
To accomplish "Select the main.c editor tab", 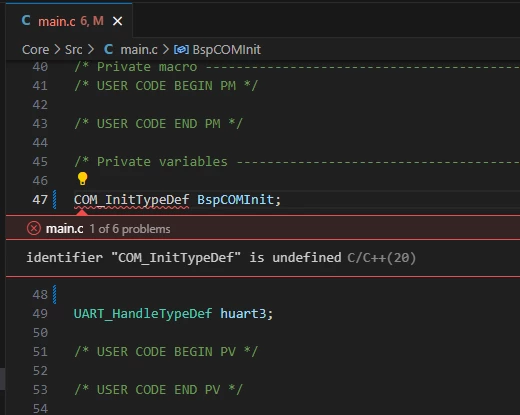I will click(69, 21).
